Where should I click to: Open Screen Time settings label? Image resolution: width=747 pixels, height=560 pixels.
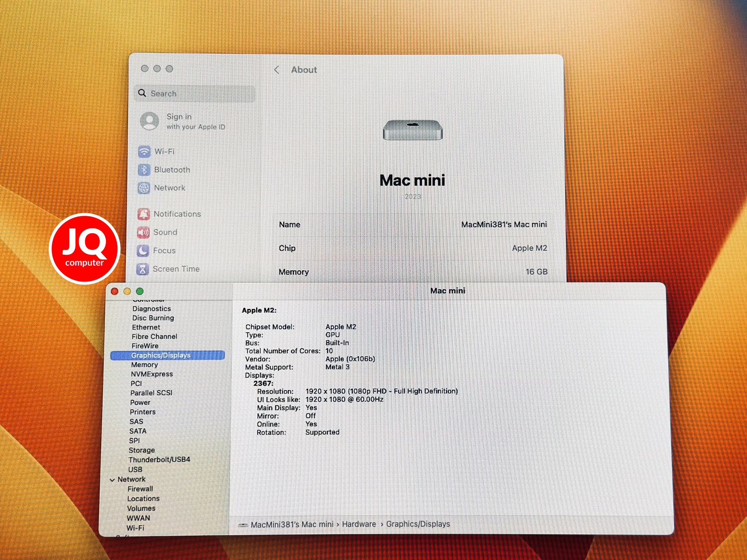point(176,269)
